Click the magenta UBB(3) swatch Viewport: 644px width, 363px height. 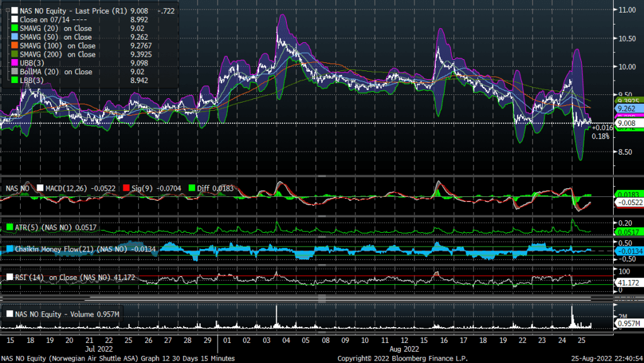tap(14, 63)
